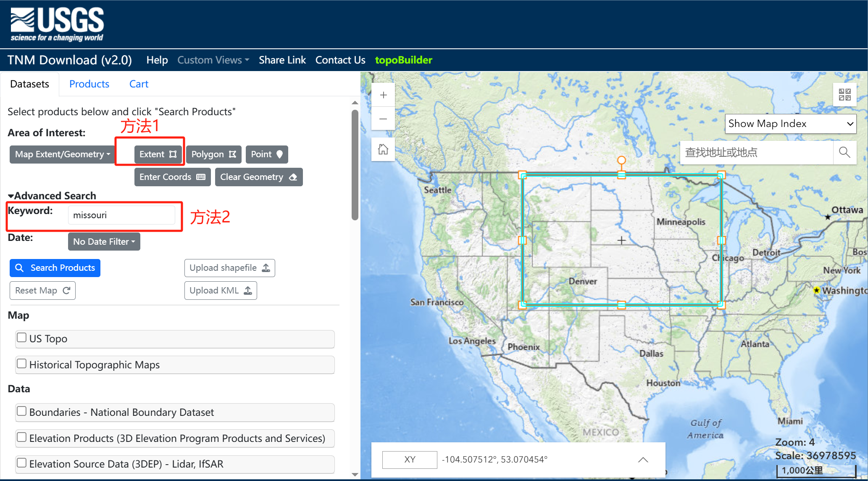Click the map zoom in plus button

[x=383, y=95]
